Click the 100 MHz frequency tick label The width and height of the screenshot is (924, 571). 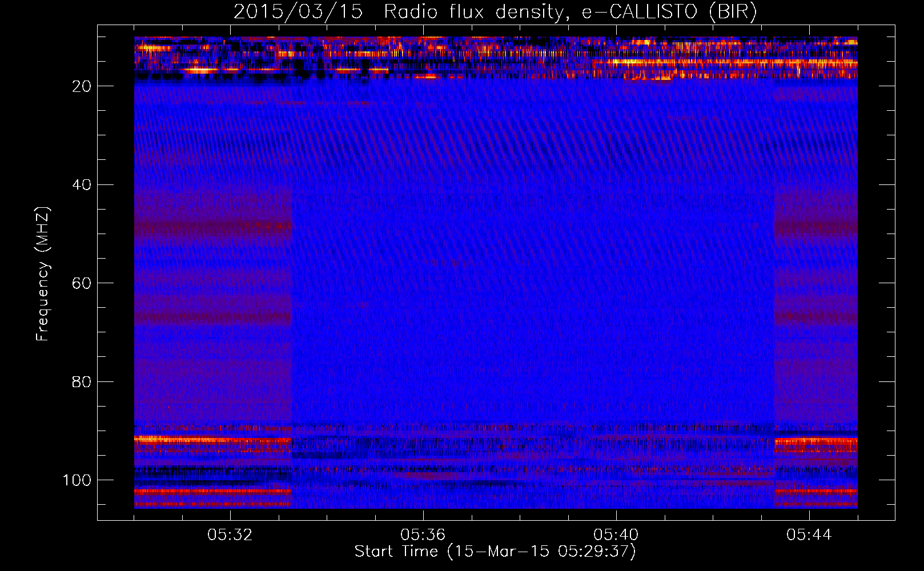(77, 480)
